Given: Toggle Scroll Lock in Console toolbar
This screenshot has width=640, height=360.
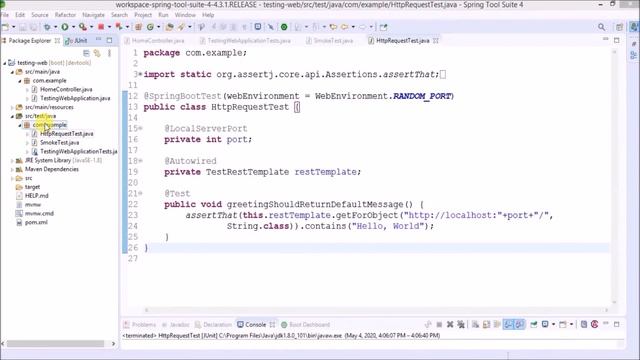Looking at the screenshot, I should (x=486, y=324).
